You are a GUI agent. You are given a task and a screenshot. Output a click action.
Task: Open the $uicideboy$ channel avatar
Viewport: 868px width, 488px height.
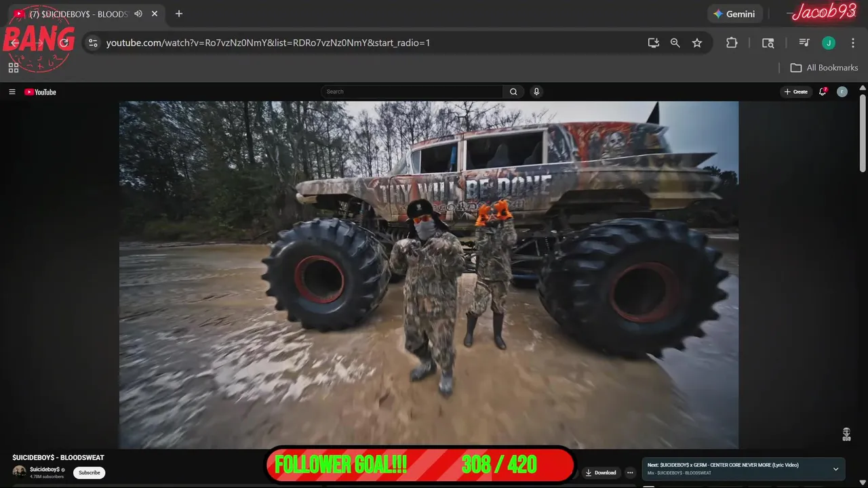(19, 472)
